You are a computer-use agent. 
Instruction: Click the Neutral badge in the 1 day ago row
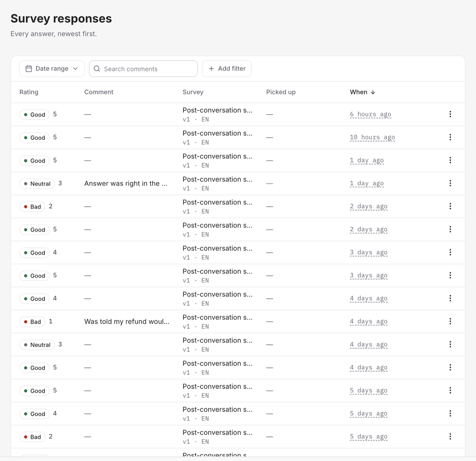(37, 184)
